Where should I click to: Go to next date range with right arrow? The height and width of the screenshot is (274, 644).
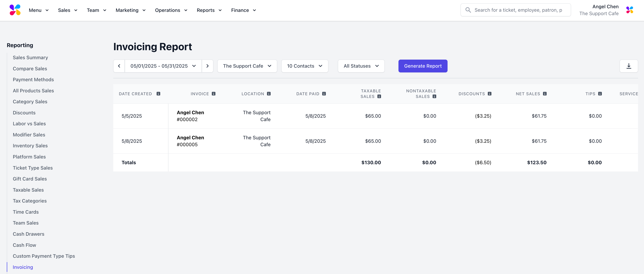click(x=207, y=66)
